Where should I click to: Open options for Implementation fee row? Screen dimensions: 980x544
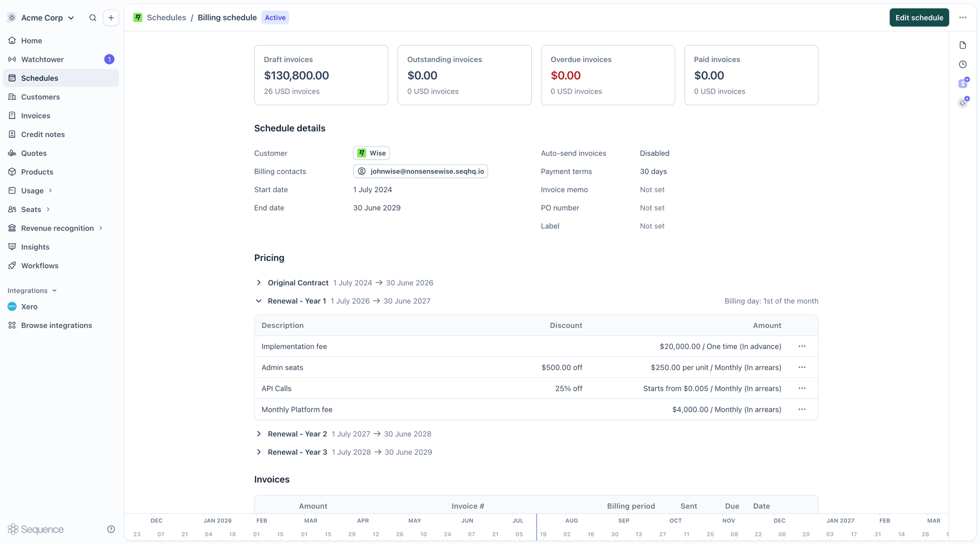(x=802, y=347)
